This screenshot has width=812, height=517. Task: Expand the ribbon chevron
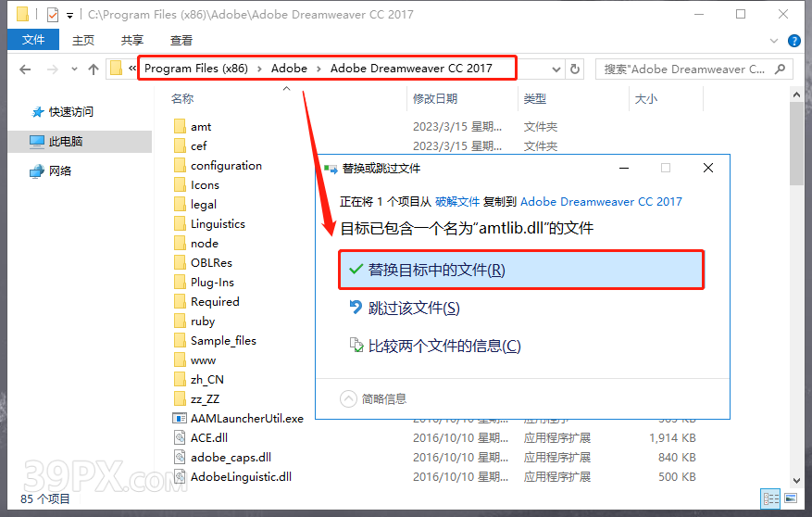coord(774,41)
